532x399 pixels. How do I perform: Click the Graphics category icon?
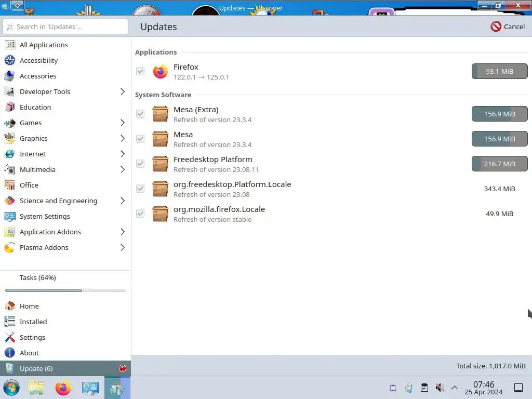[x=10, y=138]
